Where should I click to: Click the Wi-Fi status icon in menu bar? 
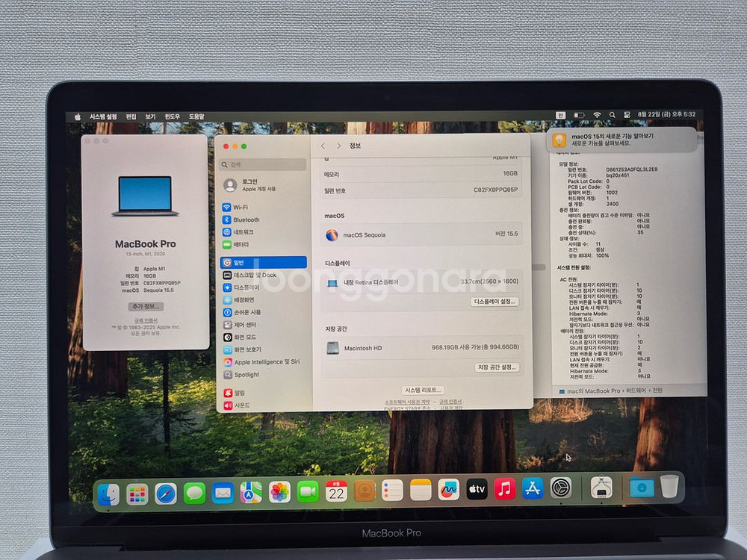tap(597, 115)
